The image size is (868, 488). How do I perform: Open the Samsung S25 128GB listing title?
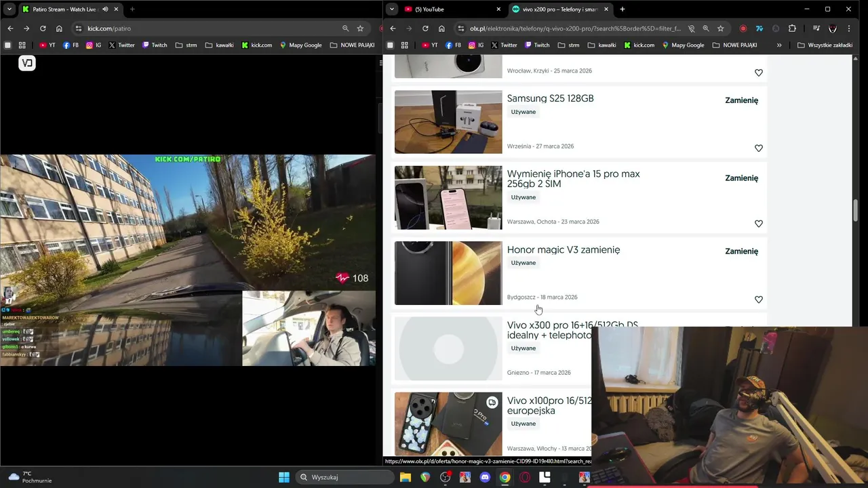pos(550,98)
